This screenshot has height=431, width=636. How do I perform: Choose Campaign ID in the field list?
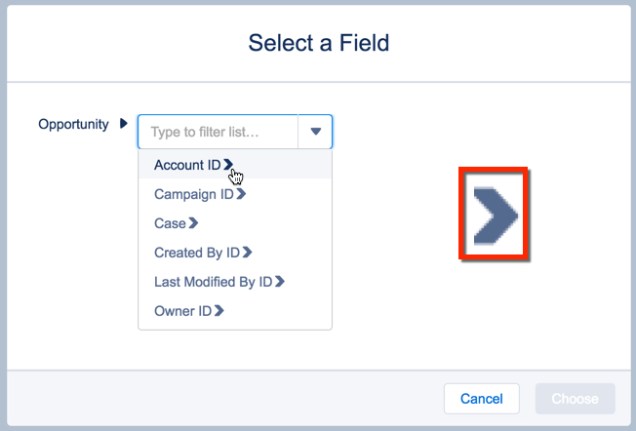[193, 194]
